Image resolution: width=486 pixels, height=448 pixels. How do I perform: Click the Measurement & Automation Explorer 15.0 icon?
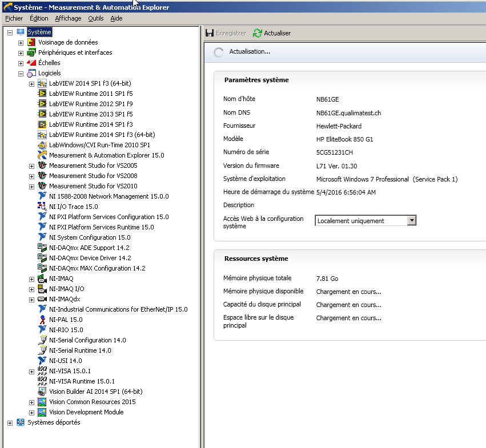tap(42, 155)
